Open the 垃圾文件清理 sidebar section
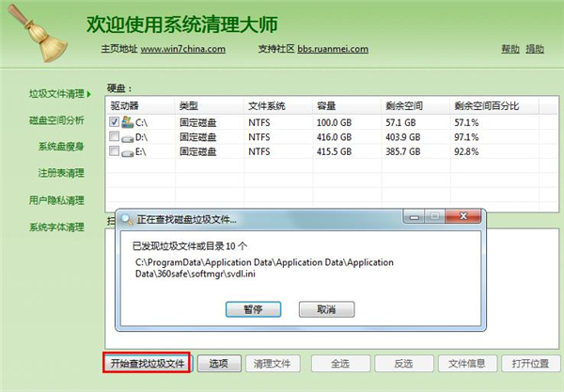Image resolution: width=564 pixels, height=392 pixels. pos(56,94)
